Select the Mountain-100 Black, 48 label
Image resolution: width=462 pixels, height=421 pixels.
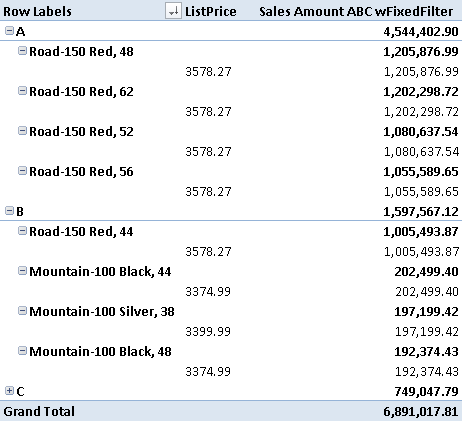(x=100, y=352)
